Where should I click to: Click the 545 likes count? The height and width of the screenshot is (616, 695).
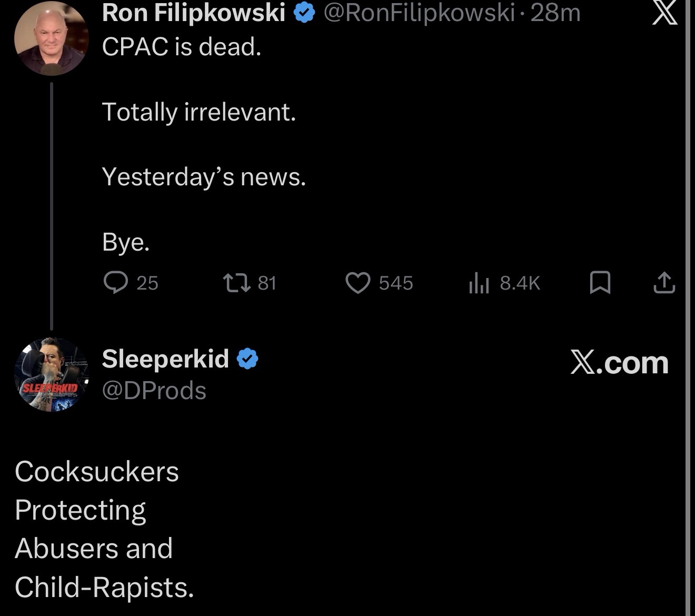[396, 283]
